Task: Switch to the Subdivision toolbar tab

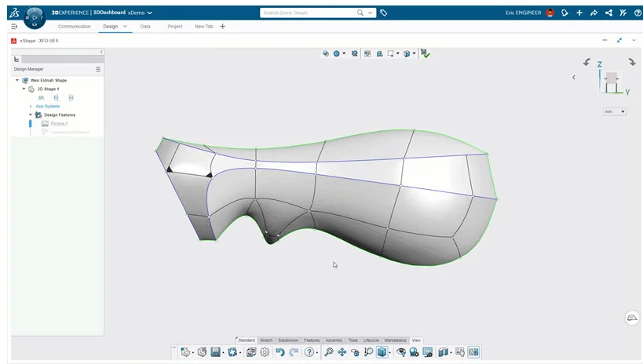Action: click(x=288, y=340)
